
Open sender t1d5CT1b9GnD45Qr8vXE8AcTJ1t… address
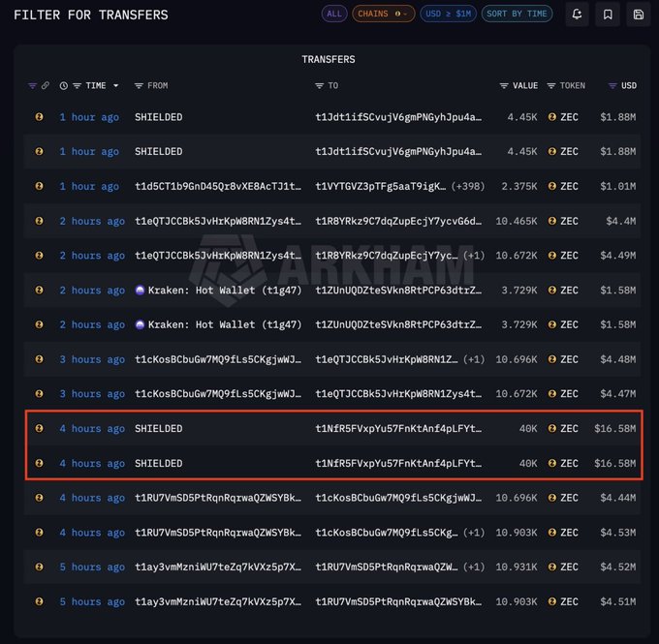tap(218, 186)
